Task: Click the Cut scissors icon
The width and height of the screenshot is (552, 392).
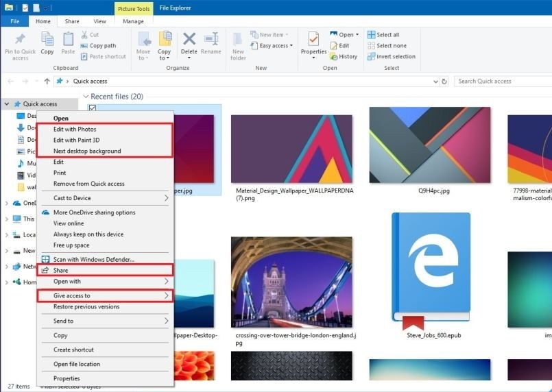Action: pyautogui.click(x=84, y=34)
